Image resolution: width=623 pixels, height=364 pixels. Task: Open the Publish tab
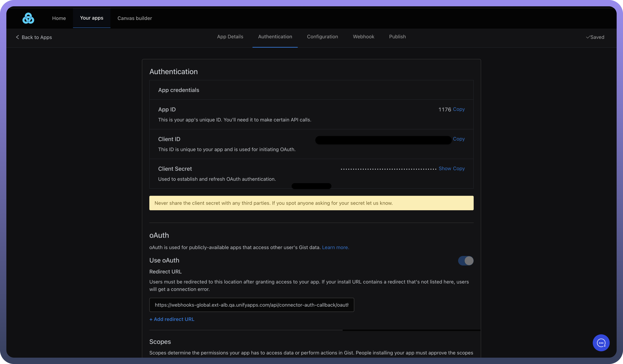tap(397, 37)
